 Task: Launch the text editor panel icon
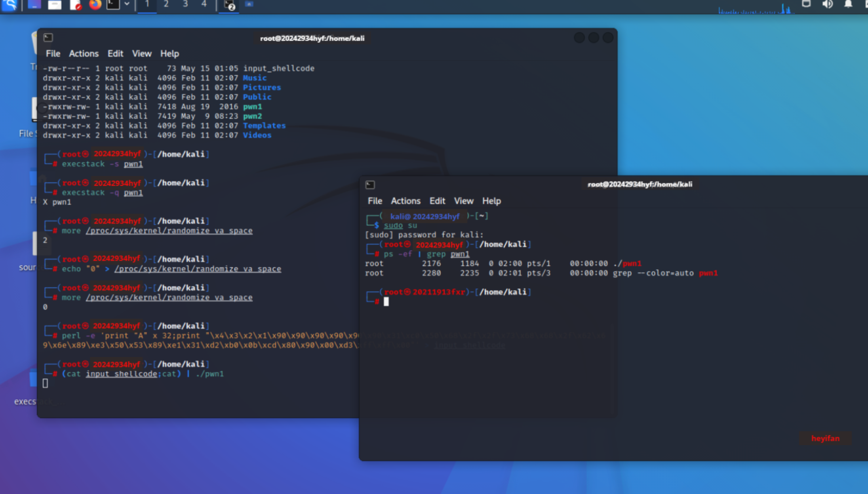75,5
